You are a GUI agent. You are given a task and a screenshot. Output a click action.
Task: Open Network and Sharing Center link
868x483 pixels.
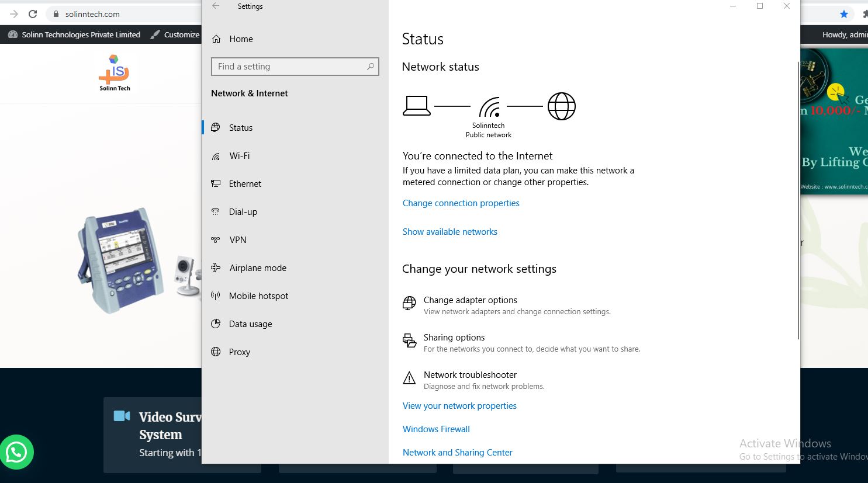457,453
